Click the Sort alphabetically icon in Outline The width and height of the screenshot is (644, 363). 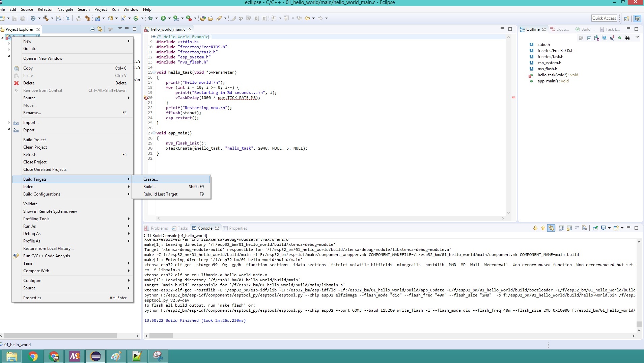pos(596,38)
